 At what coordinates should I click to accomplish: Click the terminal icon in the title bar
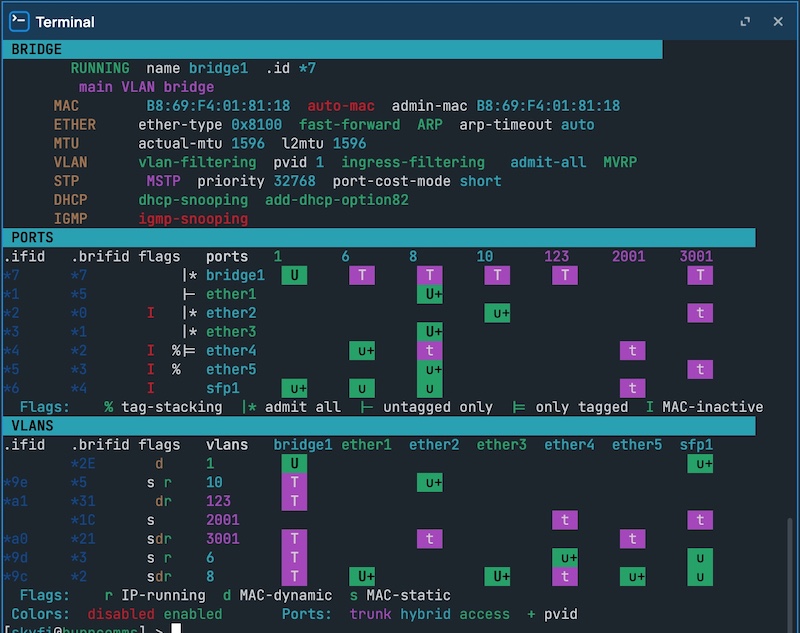(x=17, y=21)
